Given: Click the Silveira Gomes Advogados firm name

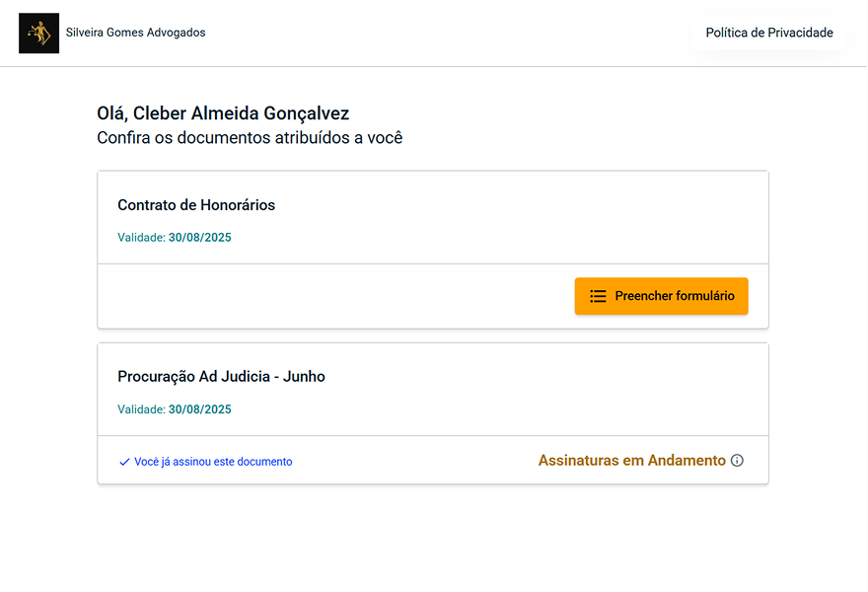Looking at the screenshot, I should (135, 33).
